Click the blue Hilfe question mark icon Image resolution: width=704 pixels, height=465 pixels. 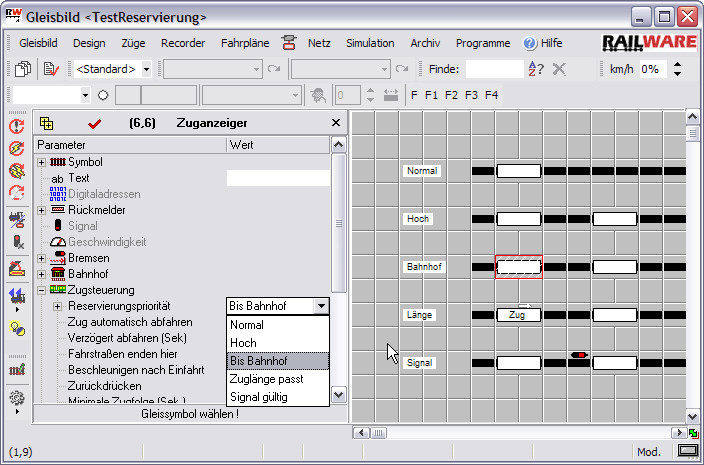pos(530,43)
